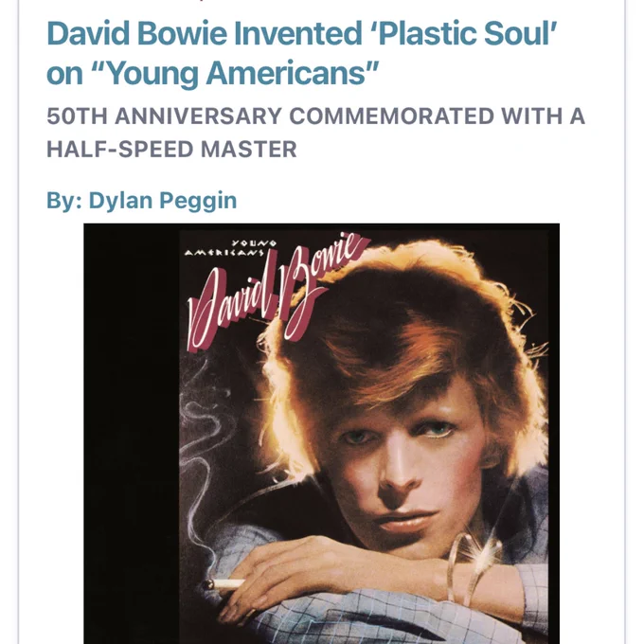The image size is (644, 644).
Task: Click the cigarette in the album photo
Action: pos(225,583)
